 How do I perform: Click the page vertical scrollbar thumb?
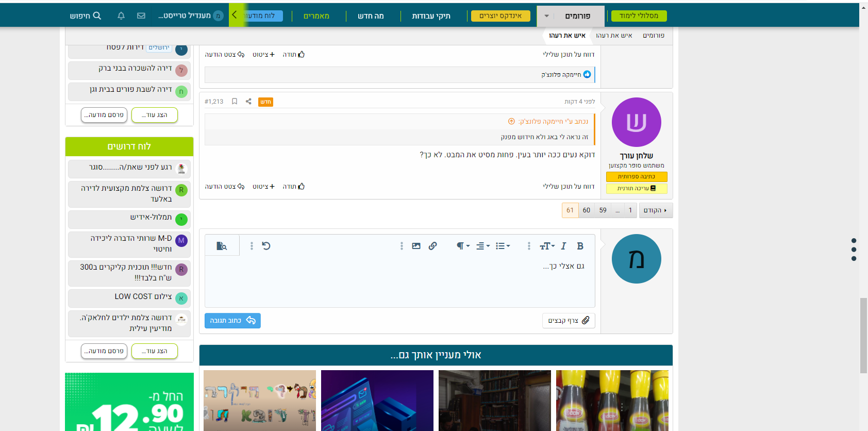click(863, 335)
